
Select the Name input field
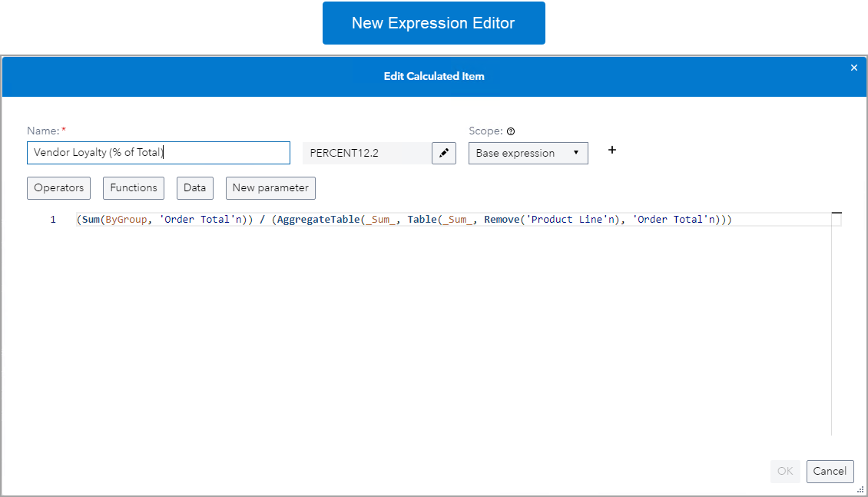tap(157, 152)
